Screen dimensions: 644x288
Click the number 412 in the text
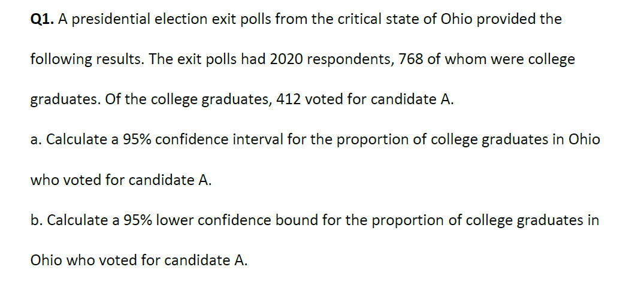pyautogui.click(x=289, y=99)
